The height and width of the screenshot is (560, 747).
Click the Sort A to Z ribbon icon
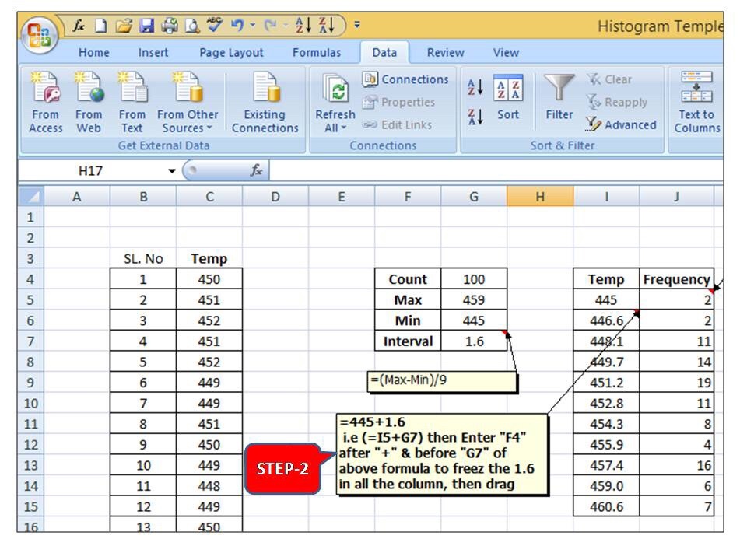click(x=475, y=86)
